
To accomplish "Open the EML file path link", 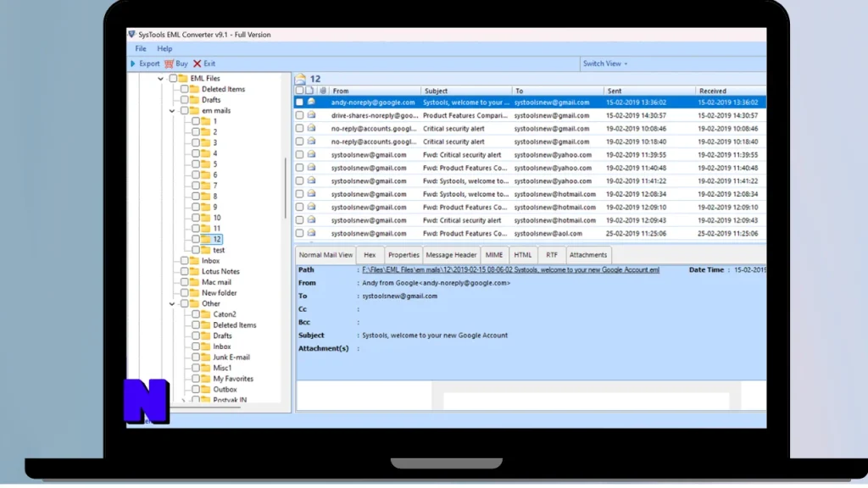I will [510, 270].
